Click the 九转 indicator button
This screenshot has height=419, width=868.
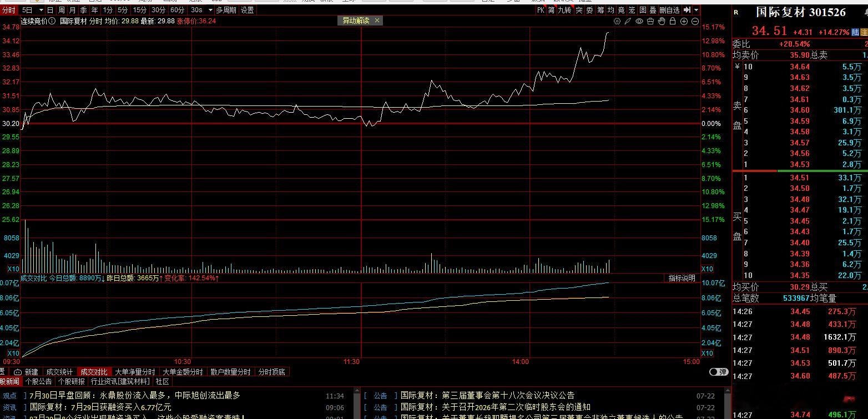(564, 10)
